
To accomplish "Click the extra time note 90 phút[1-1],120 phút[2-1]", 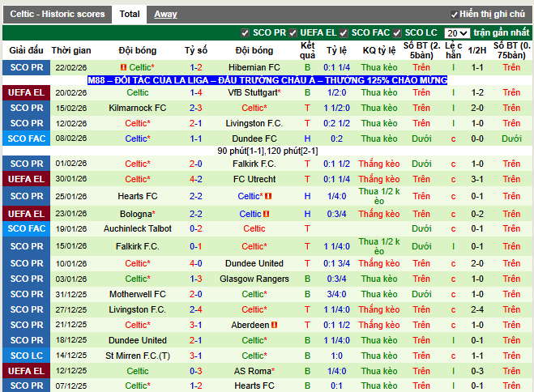I will click(267, 151).
